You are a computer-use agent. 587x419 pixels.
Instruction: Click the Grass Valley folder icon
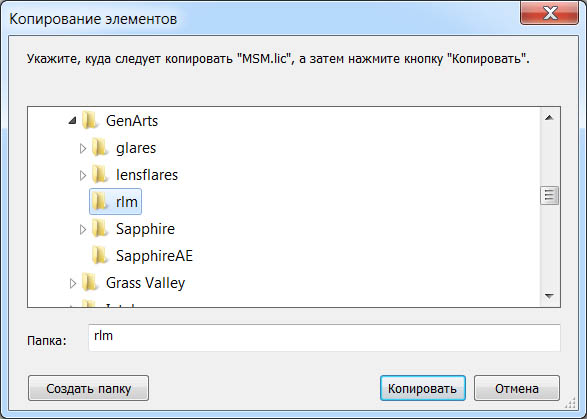click(x=90, y=282)
